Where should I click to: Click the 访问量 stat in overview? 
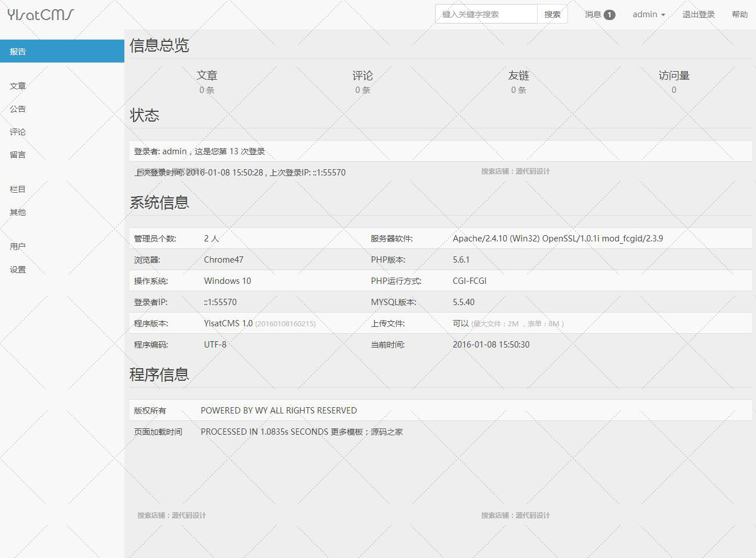[674, 82]
